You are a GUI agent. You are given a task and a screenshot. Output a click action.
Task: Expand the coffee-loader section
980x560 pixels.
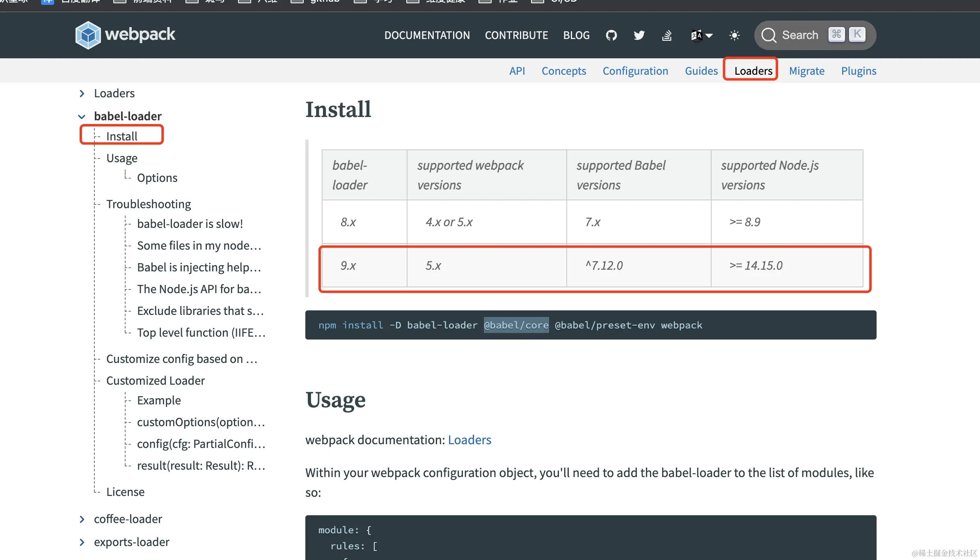click(82, 519)
